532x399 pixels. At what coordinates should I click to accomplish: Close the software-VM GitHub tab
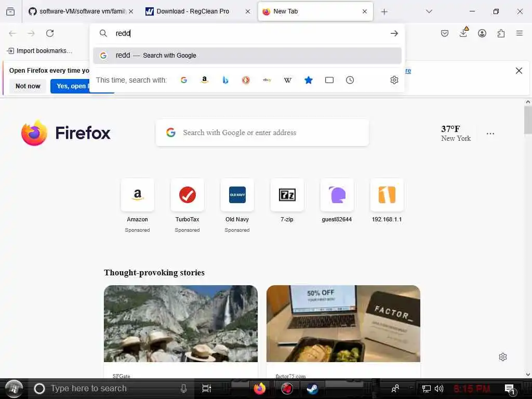(131, 11)
